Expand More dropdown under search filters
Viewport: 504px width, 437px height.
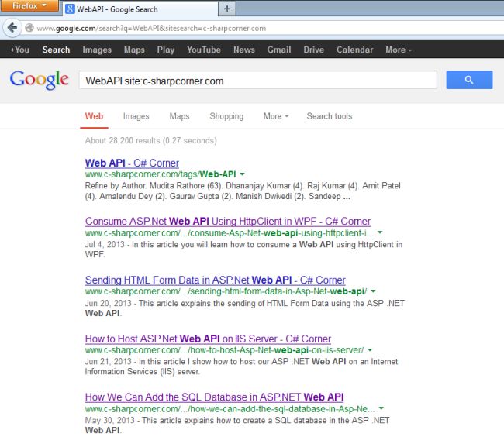pyautogui.click(x=276, y=116)
